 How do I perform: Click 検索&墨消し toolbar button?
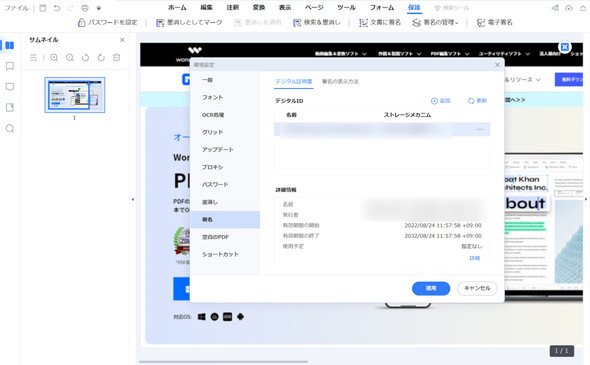pyautogui.click(x=317, y=23)
